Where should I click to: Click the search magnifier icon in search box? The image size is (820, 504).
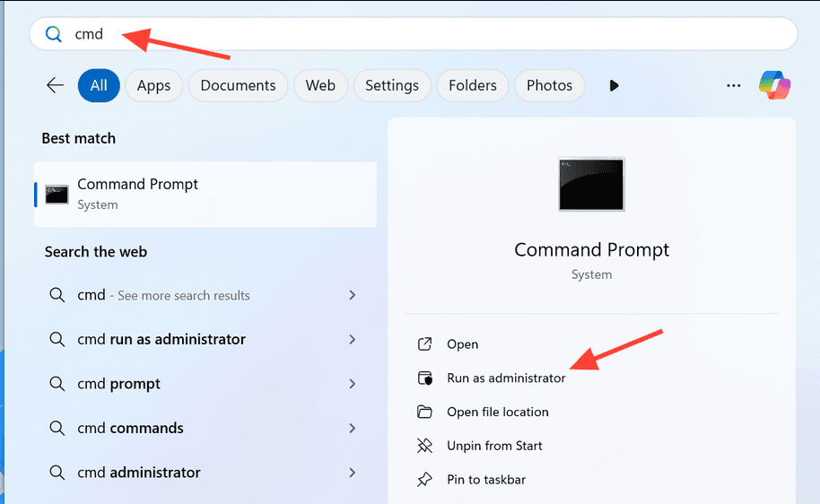click(54, 34)
